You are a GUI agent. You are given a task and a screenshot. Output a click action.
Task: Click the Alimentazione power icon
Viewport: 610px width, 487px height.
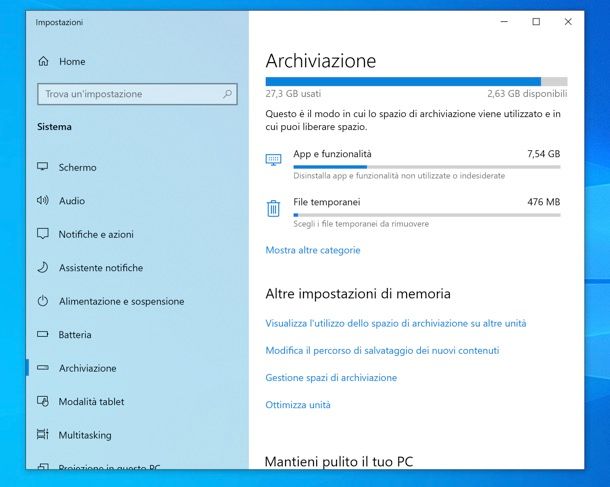[x=42, y=301]
